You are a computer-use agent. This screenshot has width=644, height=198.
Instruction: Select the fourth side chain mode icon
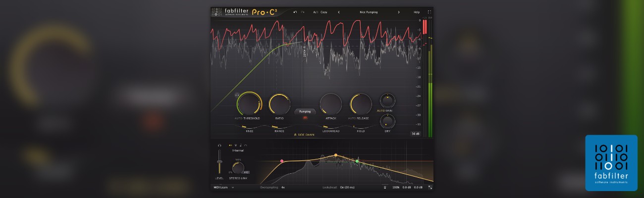[x=245, y=145]
